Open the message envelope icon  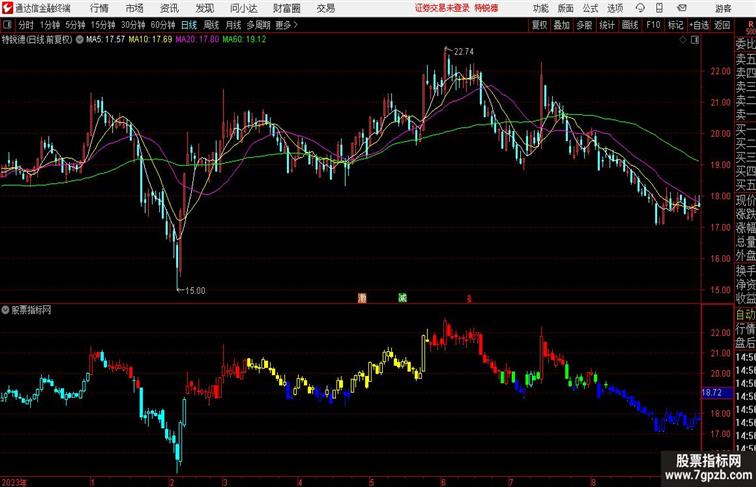click(682, 8)
